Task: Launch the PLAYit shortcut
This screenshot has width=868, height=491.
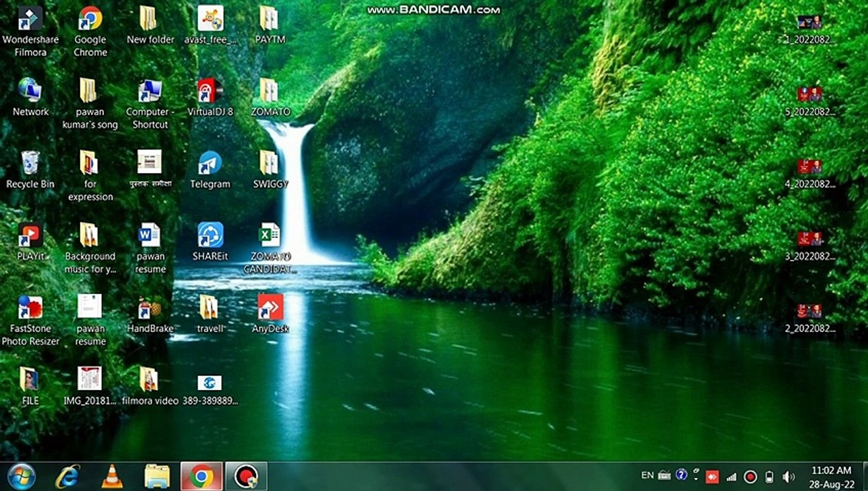Action: pyautogui.click(x=30, y=241)
